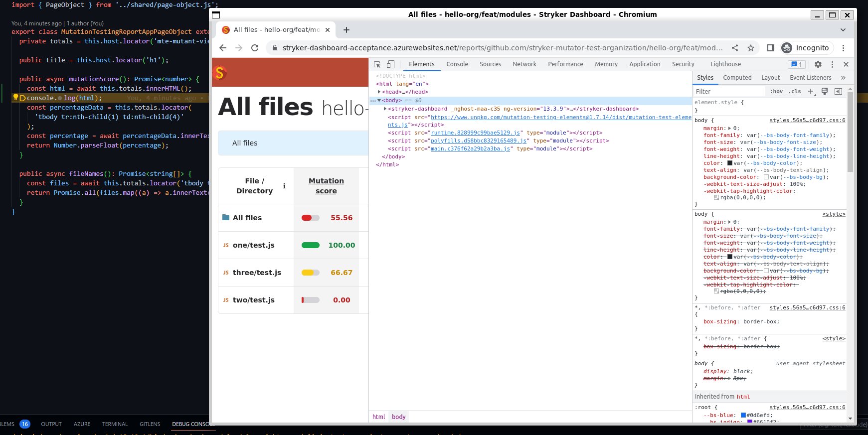Image resolution: width=868 pixels, height=435 pixels.
Task: Click the New Style Rule plus icon
Action: tap(811, 91)
